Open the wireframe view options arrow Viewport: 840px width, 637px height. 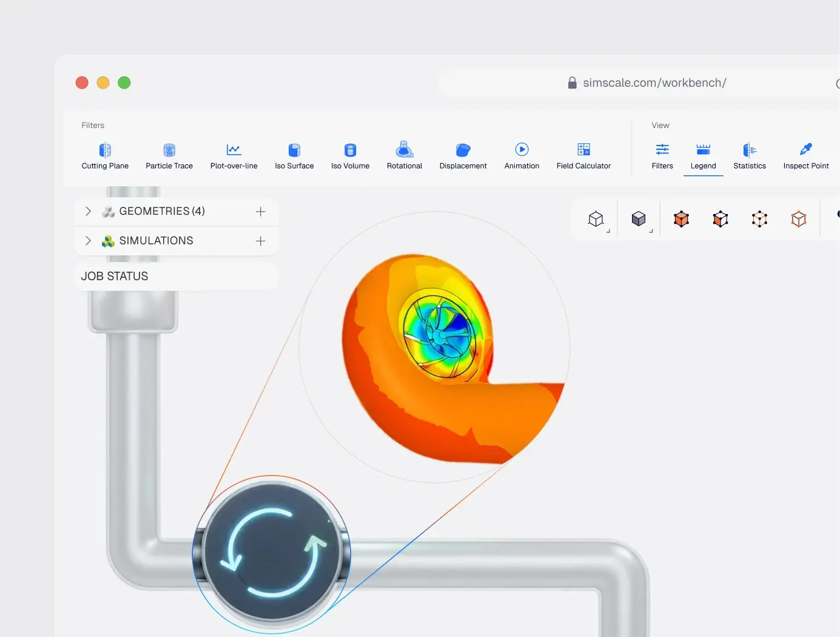tap(608, 231)
